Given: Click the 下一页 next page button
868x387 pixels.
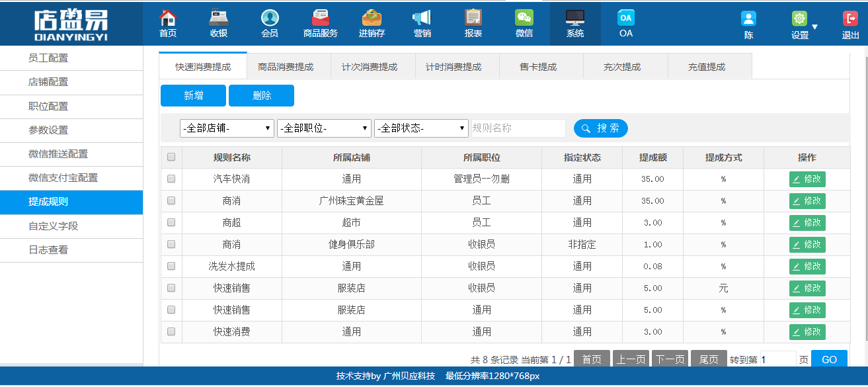Looking at the screenshot, I should tap(670, 359).
